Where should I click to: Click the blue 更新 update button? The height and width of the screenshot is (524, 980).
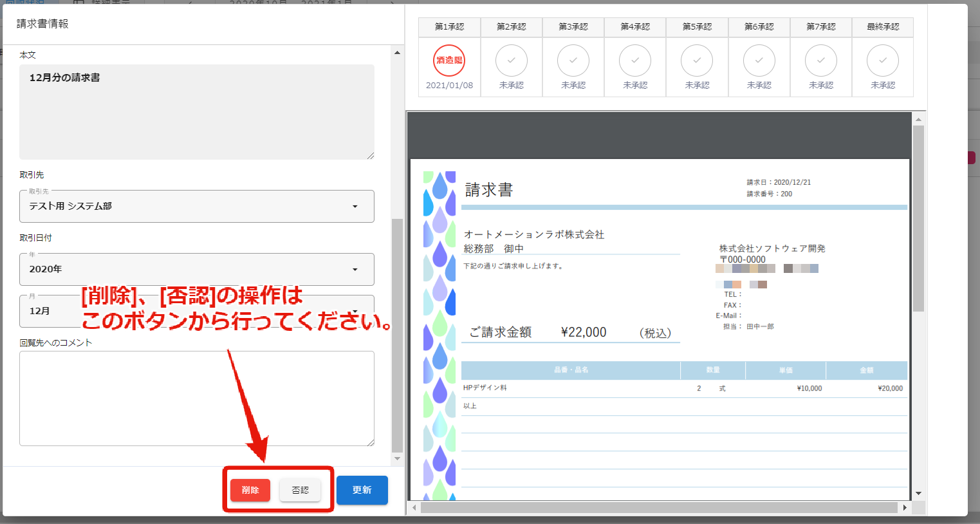[x=362, y=490]
